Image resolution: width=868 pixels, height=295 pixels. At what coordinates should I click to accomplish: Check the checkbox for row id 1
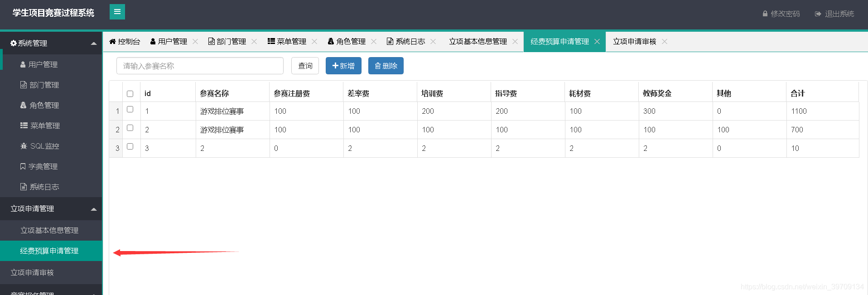[130, 109]
